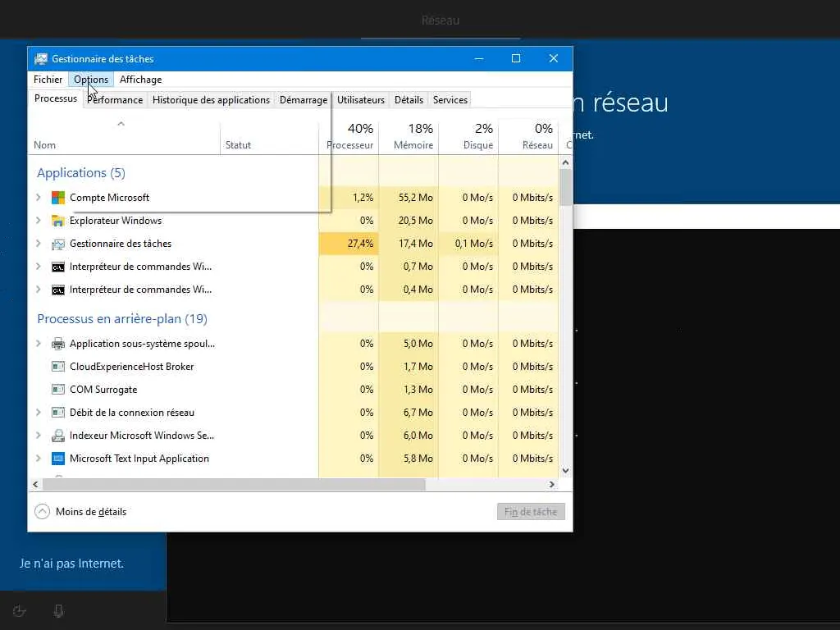Sort by the Réseau column header

529,137
